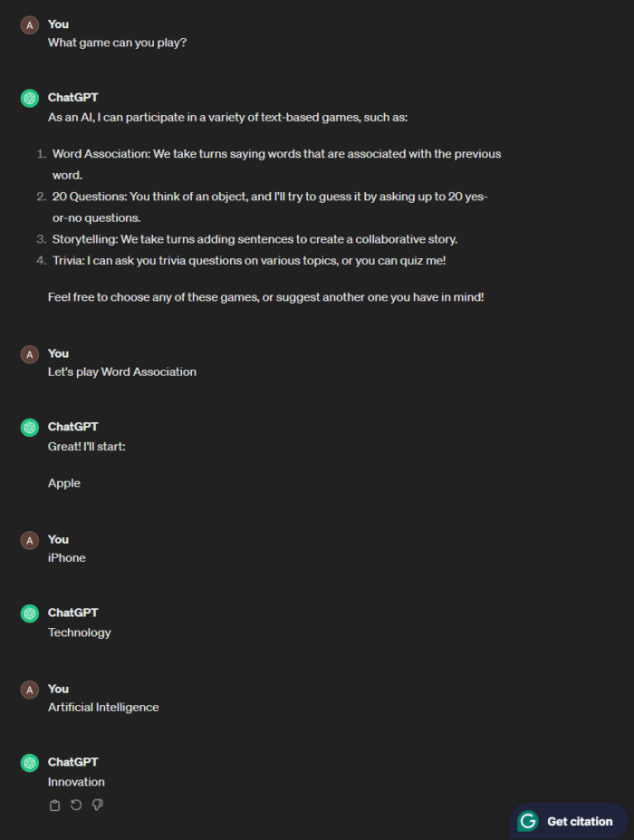The height and width of the screenshot is (840, 634).
Task: Click the "You" label above the first question
Action: (58, 24)
